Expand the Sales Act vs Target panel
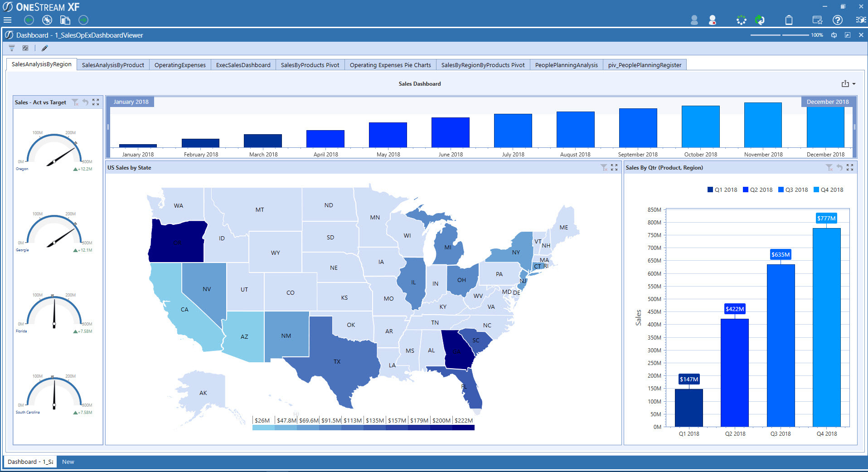The height and width of the screenshot is (472, 868). tap(96, 102)
